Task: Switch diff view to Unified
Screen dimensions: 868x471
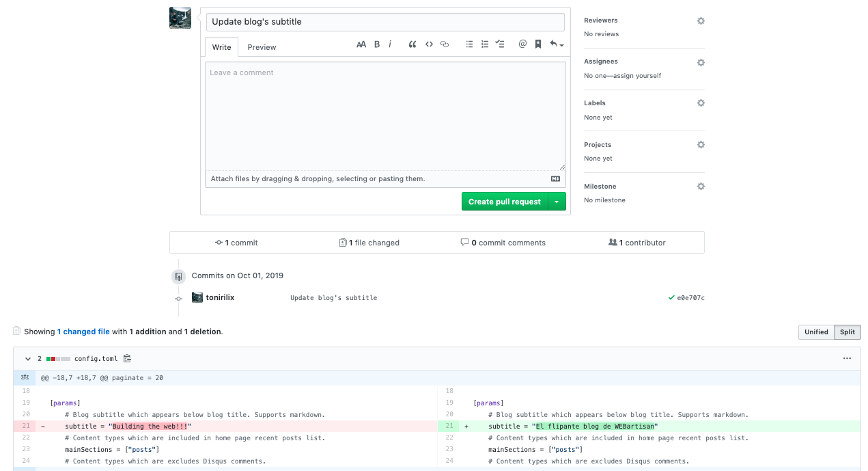Action: [x=816, y=332]
